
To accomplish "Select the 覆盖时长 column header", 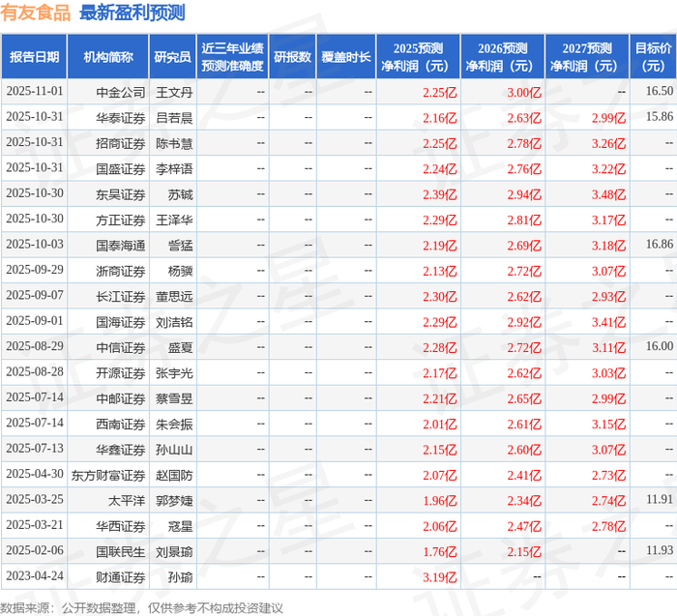I will pyautogui.click(x=346, y=56).
